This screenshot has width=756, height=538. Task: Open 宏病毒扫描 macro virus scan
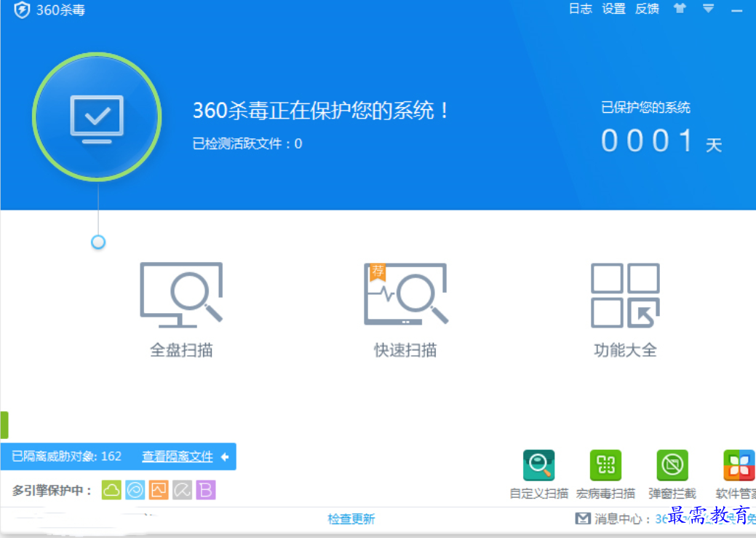(605, 475)
